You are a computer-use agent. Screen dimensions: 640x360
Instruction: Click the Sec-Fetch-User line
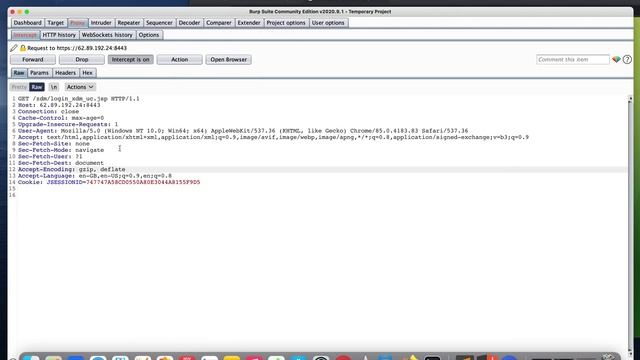(x=50, y=156)
